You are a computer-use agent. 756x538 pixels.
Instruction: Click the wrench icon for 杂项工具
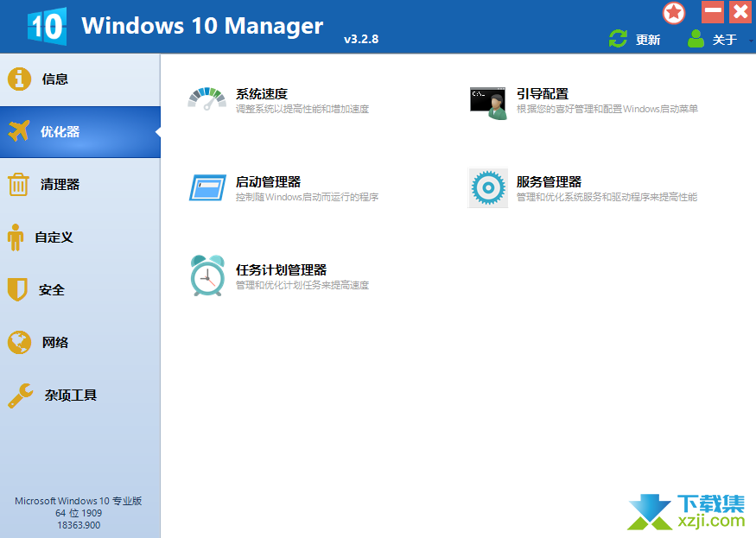[x=20, y=396]
